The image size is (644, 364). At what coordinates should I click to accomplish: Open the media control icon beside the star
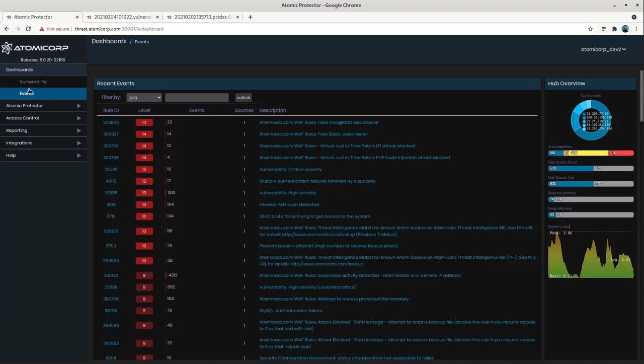604,29
